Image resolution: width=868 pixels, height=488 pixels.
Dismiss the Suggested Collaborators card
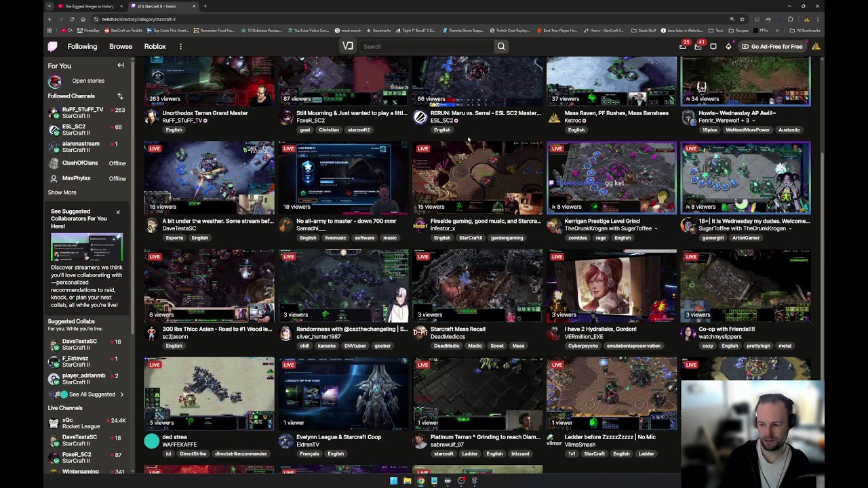(x=118, y=212)
